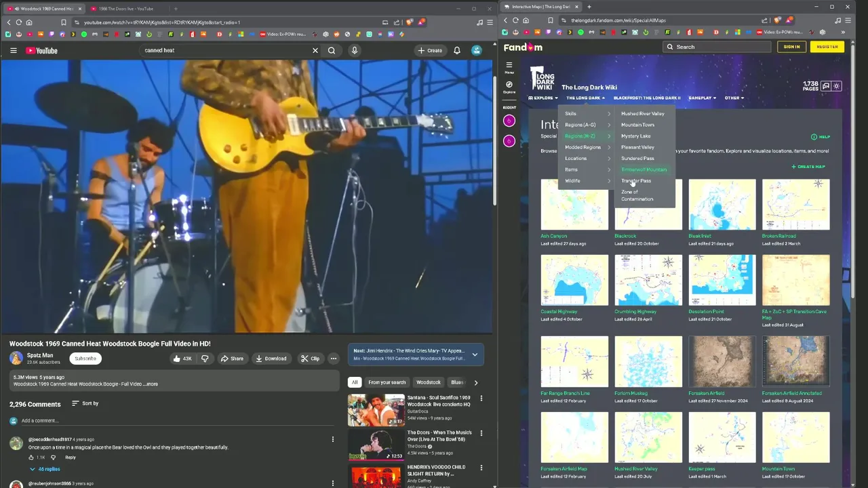Open the Fandom sidebar Menu icon
This screenshot has height=488, width=868.
[509, 68]
